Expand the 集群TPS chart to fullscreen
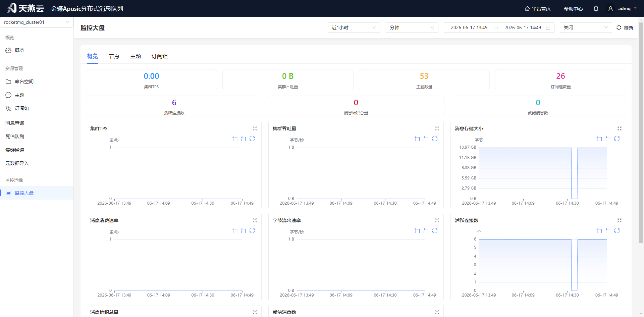 pyautogui.click(x=255, y=128)
